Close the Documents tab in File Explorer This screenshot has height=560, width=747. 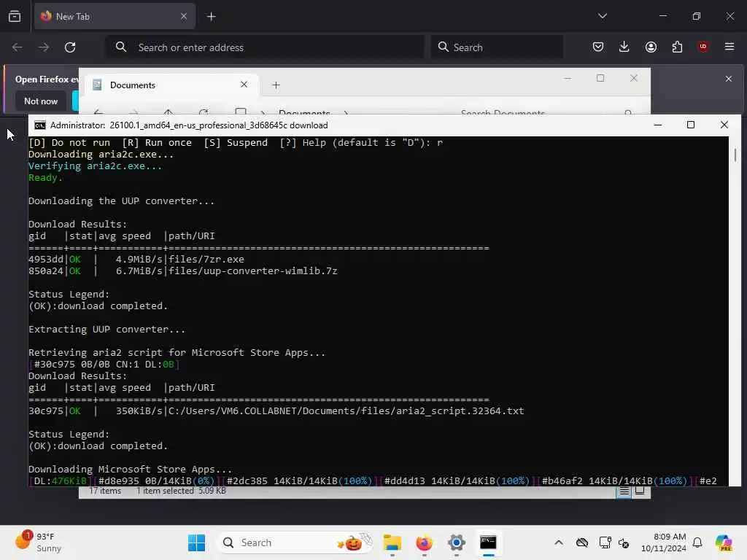click(x=244, y=85)
